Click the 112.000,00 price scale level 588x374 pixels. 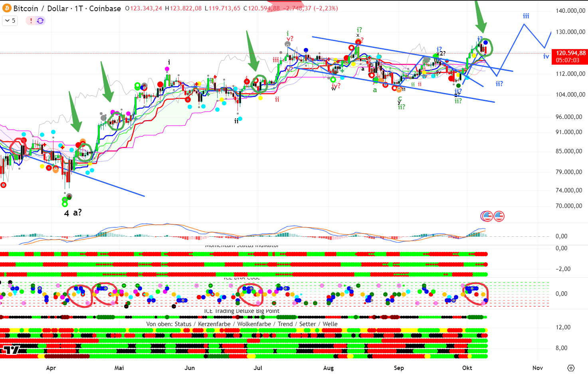pos(570,74)
